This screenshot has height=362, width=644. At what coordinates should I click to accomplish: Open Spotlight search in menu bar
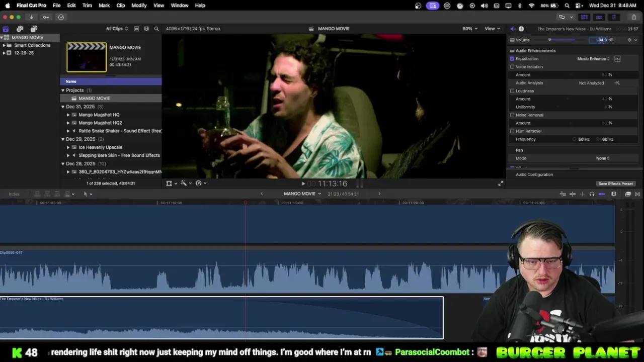coord(567,6)
